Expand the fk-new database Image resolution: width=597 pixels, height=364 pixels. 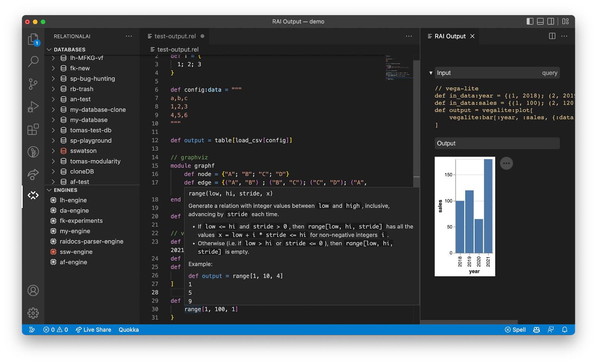click(x=53, y=68)
